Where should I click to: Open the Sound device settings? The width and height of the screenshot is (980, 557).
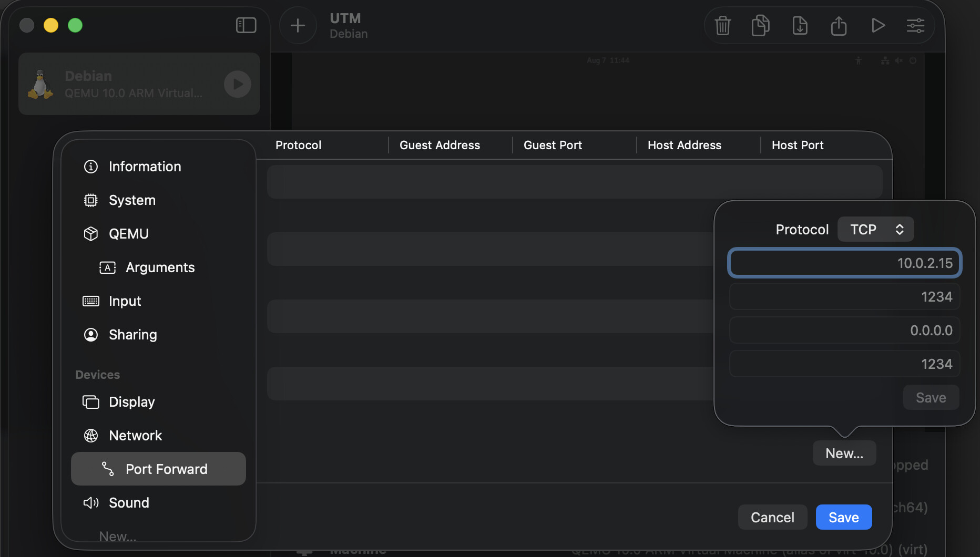point(158,503)
